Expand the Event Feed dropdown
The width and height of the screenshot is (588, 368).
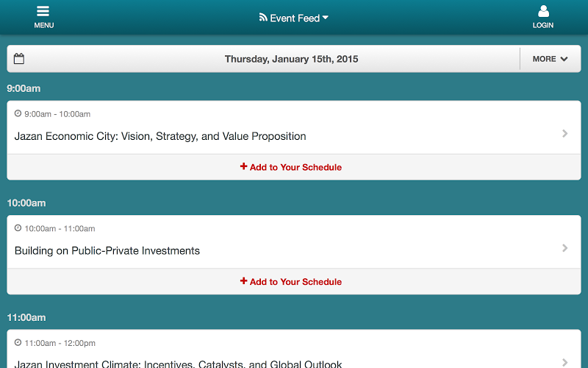[x=293, y=18]
